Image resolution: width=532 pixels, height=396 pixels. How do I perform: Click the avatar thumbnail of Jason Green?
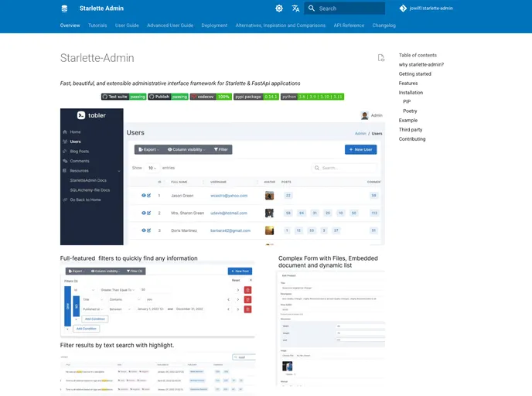(269, 196)
